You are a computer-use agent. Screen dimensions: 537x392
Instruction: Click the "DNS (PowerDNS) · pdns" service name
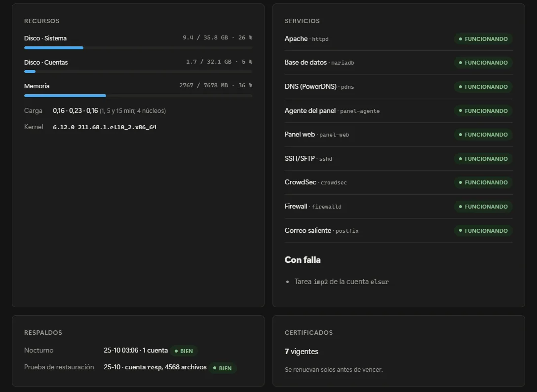[x=319, y=87]
